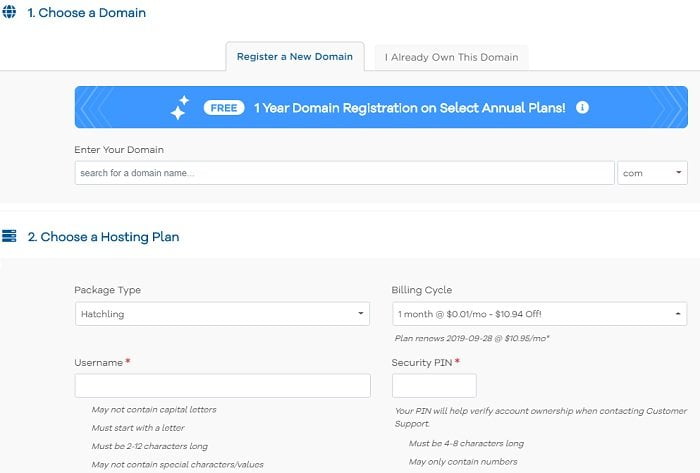Viewport: 700px width, 473px height.
Task: Open the com domain extension dropdown
Action: (x=652, y=173)
